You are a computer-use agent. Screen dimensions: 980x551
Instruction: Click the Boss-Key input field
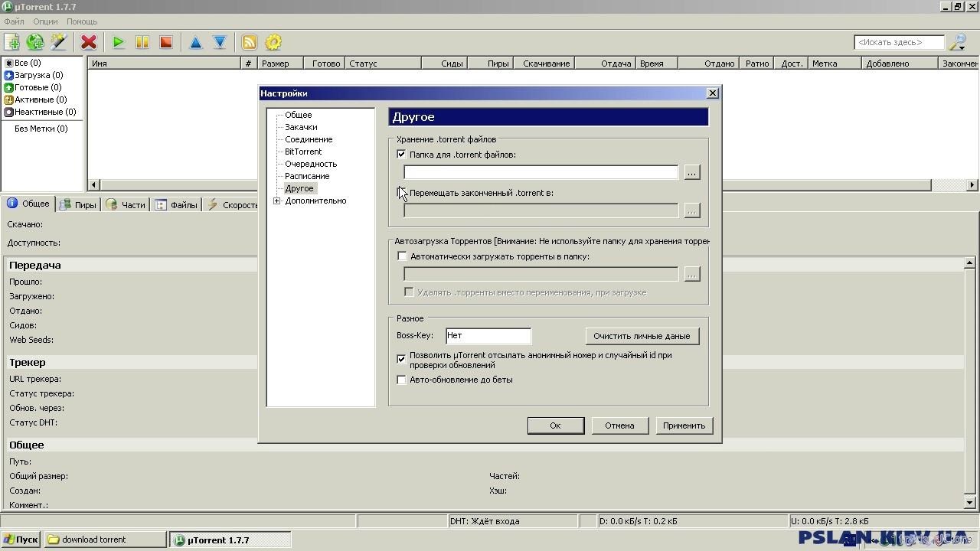coord(488,335)
